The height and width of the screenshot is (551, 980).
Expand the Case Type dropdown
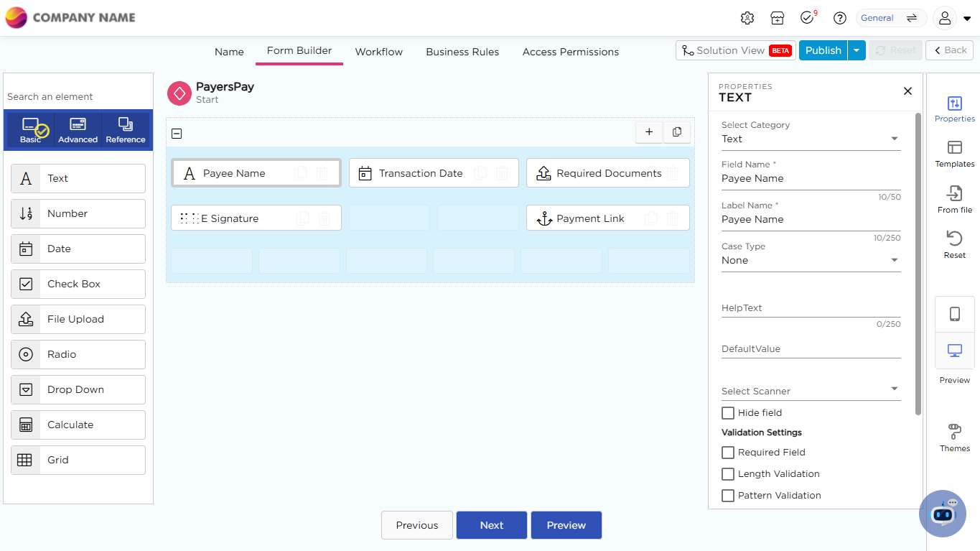pos(811,260)
